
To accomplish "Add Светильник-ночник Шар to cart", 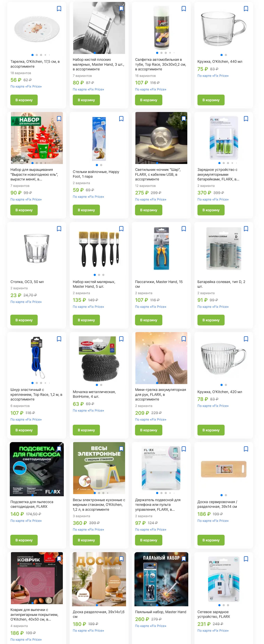I will click(x=148, y=210).
